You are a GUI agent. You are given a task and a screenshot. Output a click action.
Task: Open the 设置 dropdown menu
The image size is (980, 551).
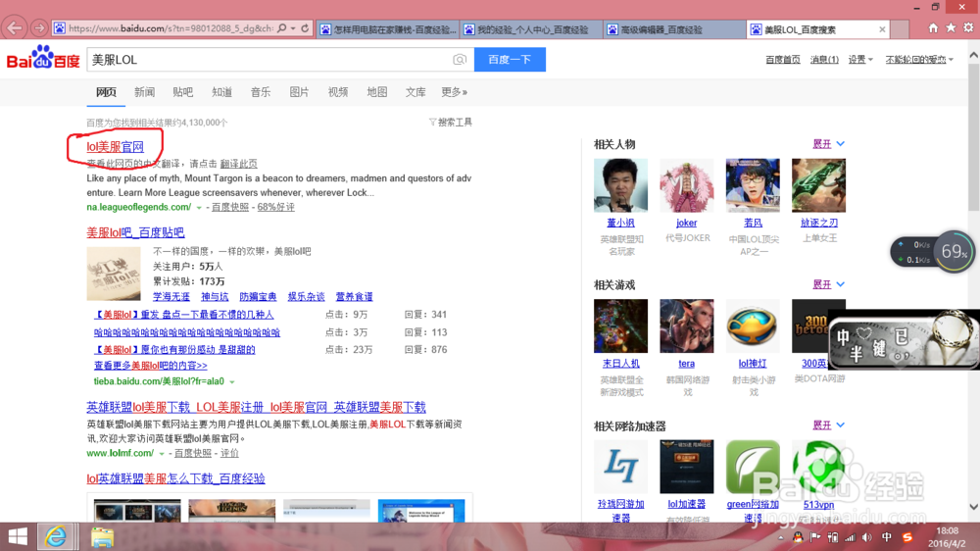point(860,60)
